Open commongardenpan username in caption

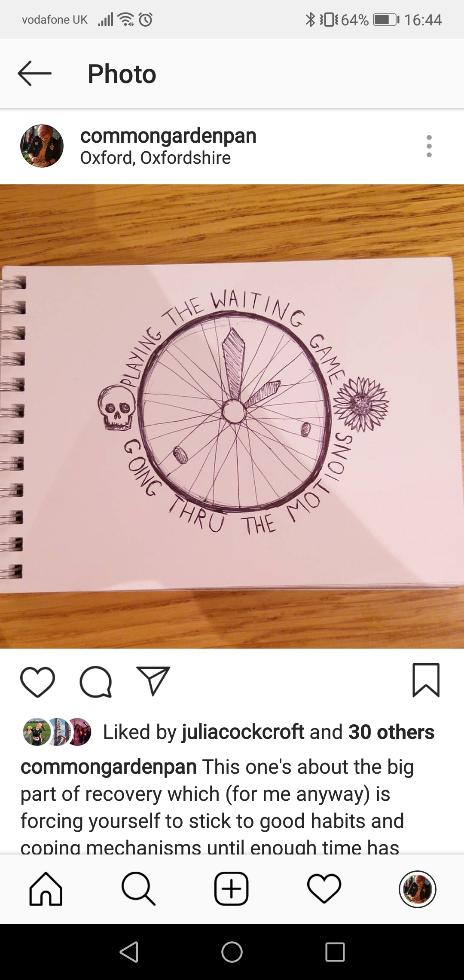point(109,767)
